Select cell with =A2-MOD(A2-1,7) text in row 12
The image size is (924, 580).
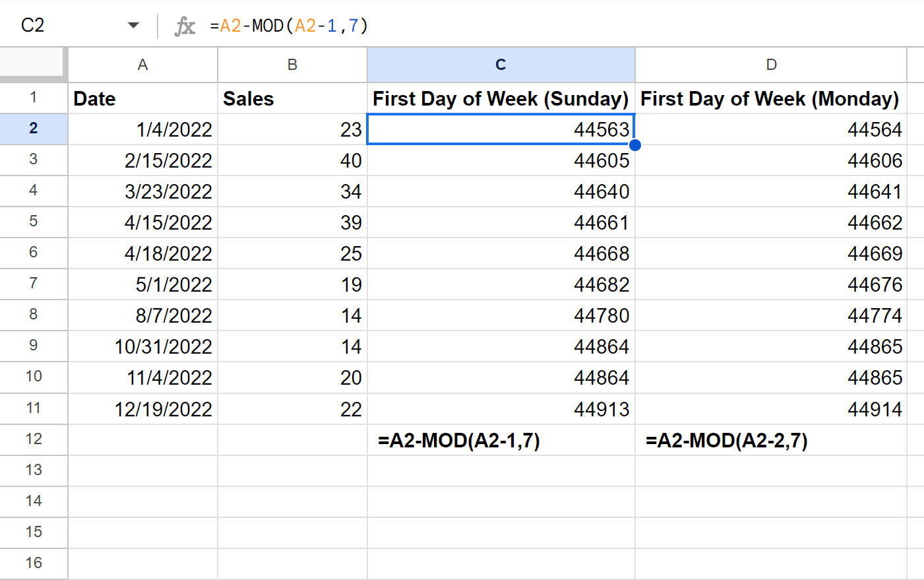point(501,440)
